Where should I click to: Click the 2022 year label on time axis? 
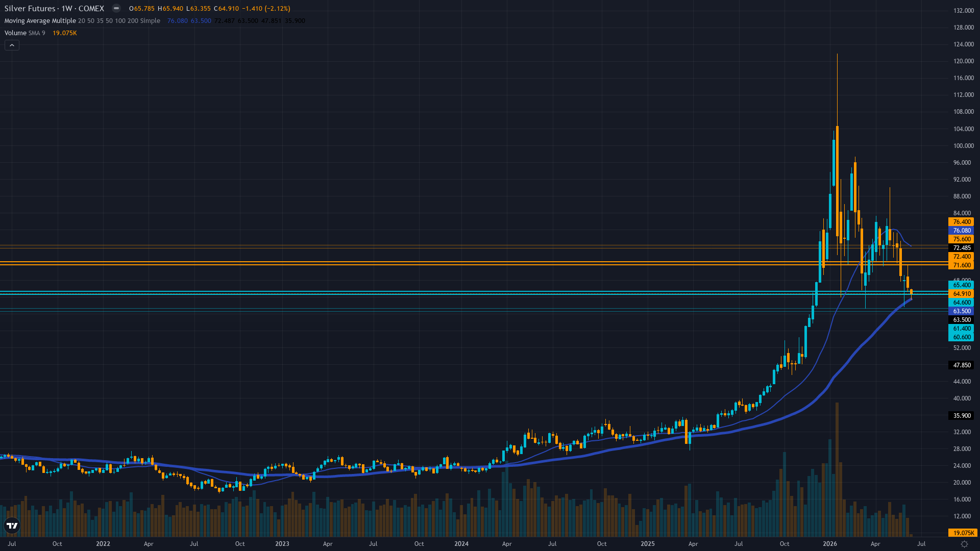click(x=103, y=544)
